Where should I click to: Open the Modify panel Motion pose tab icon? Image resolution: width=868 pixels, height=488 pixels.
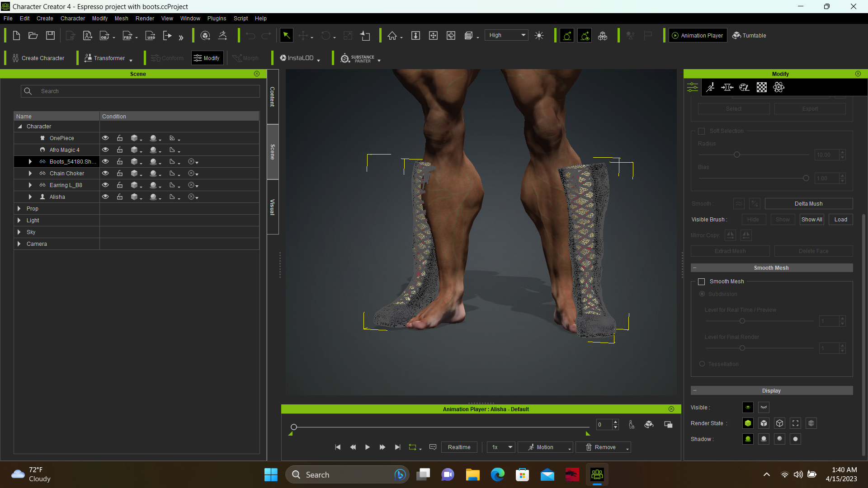tap(710, 88)
